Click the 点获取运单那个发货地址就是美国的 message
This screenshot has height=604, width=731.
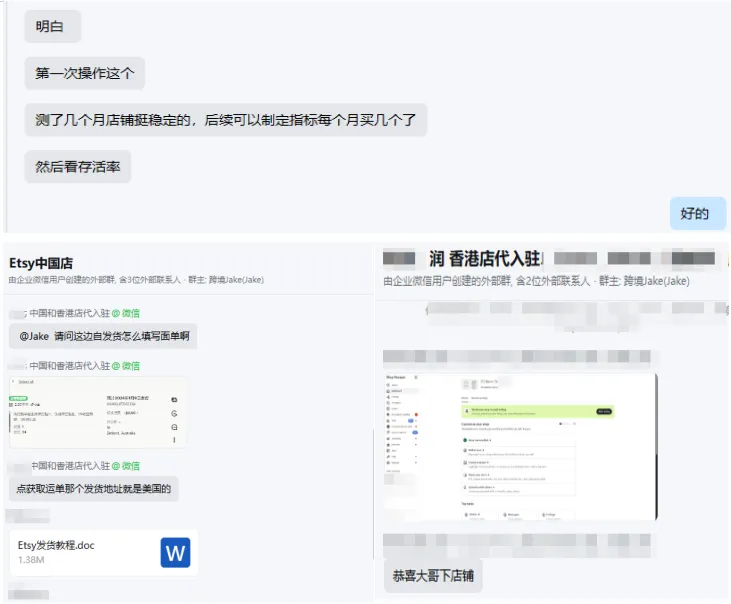94,489
